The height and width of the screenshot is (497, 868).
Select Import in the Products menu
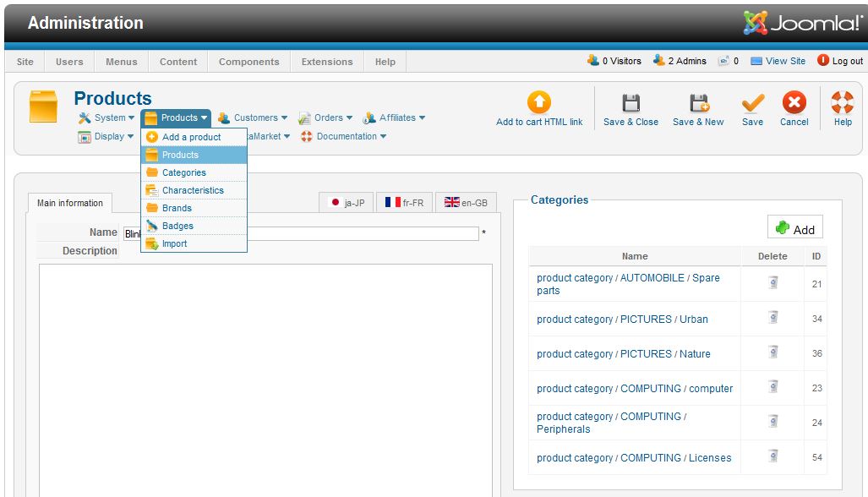[194, 243]
